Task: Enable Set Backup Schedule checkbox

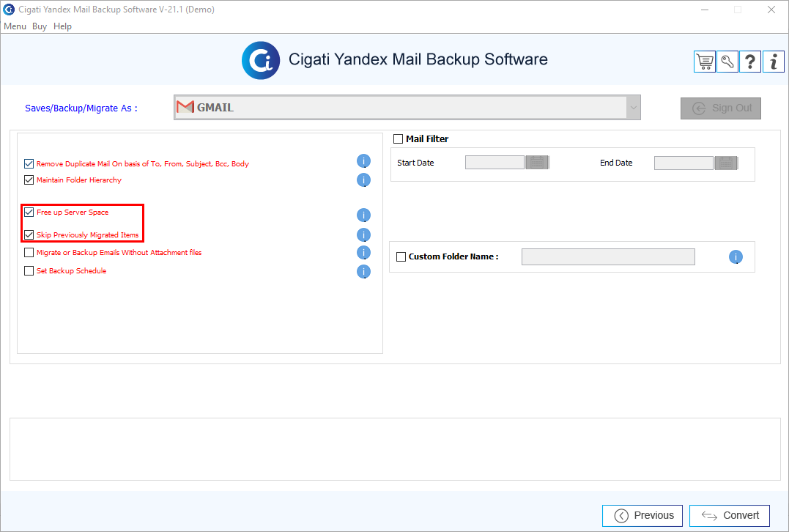Action: 29,271
